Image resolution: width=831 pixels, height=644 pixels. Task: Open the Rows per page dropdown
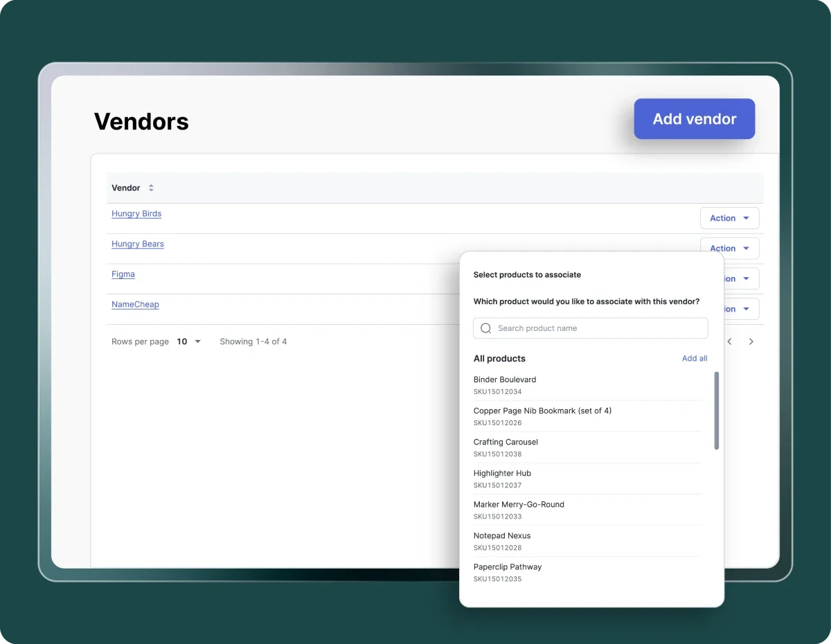pyautogui.click(x=188, y=341)
